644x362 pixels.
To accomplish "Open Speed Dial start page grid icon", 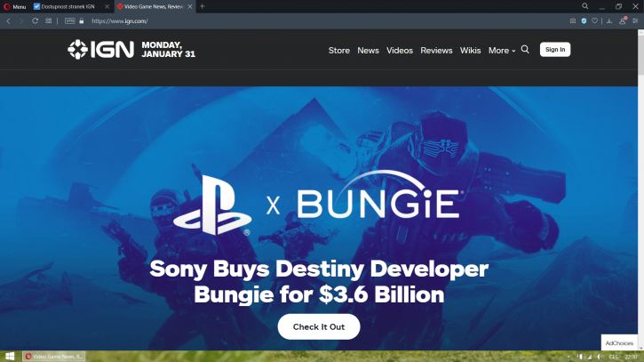I will (x=49, y=21).
